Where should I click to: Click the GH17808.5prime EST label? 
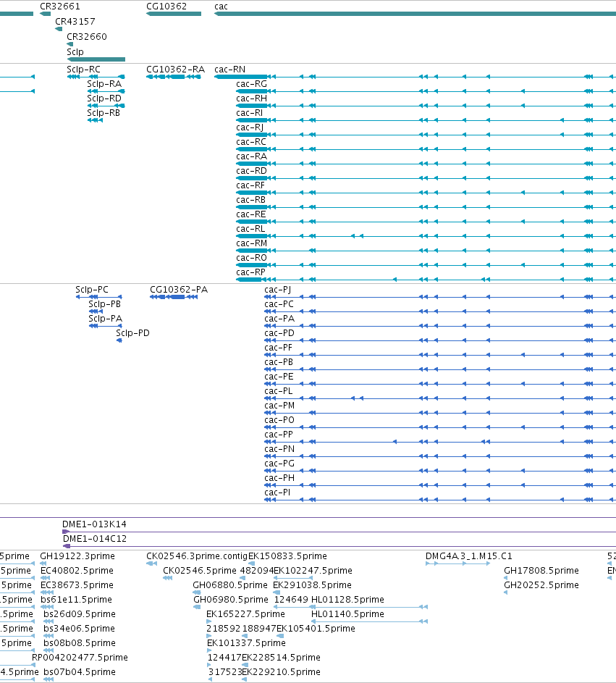[541, 570]
